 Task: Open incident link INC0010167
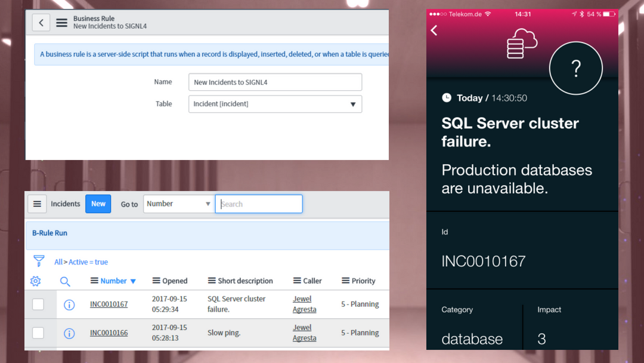[109, 304]
